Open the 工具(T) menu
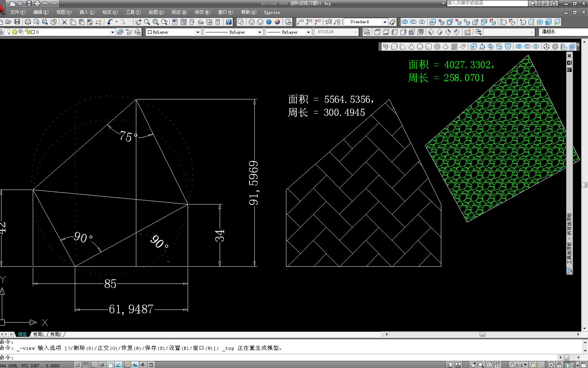This screenshot has height=368, width=588. [133, 12]
